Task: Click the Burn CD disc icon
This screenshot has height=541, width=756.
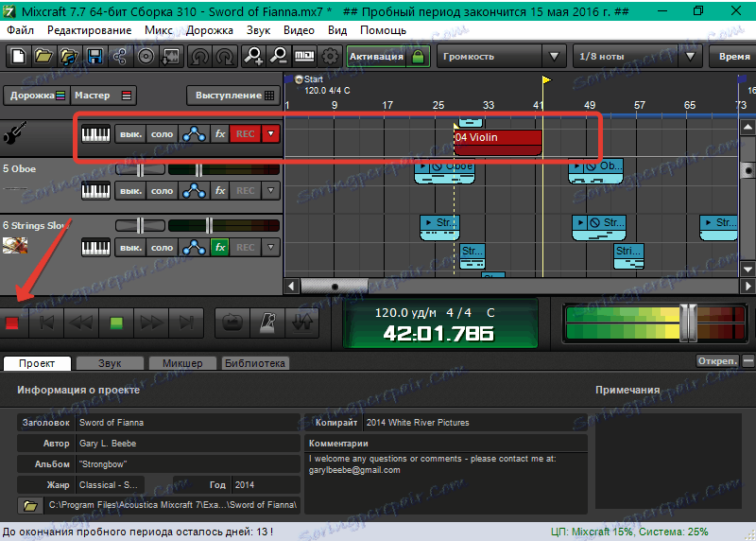Action: pos(146,57)
